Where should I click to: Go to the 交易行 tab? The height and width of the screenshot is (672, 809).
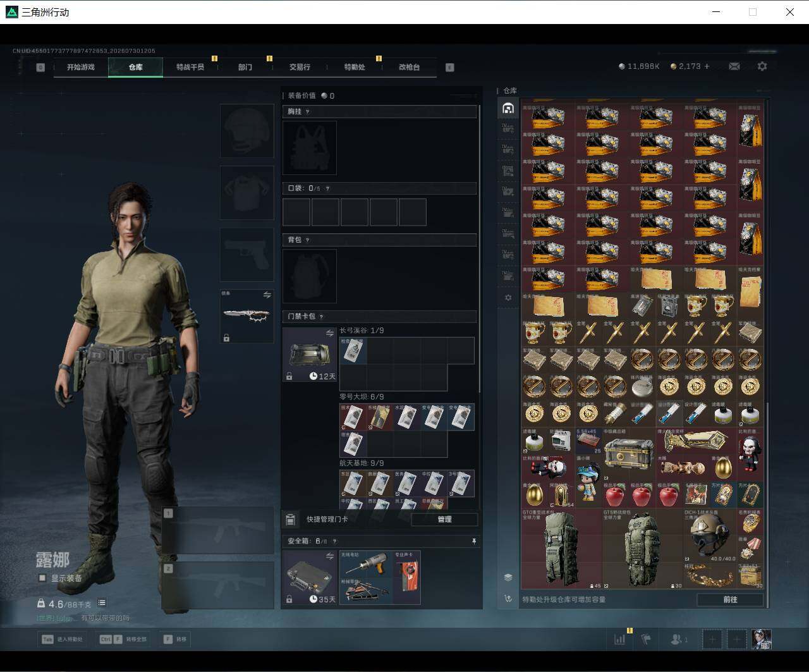pos(300,67)
